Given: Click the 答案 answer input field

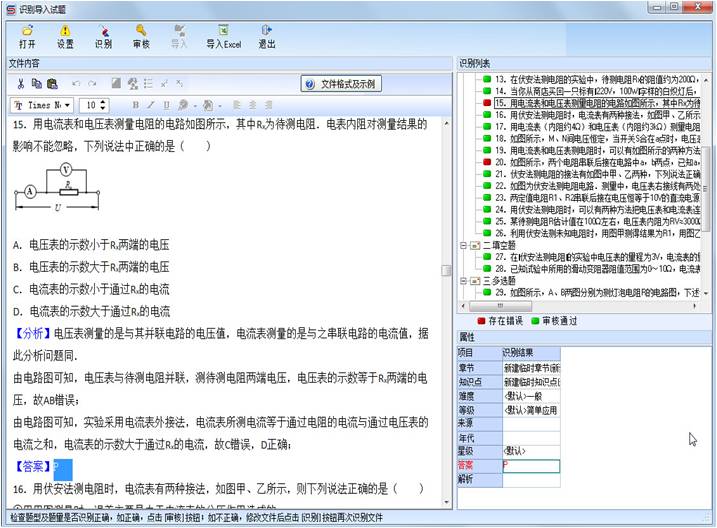Looking at the screenshot, I should pyautogui.click(x=531, y=465).
